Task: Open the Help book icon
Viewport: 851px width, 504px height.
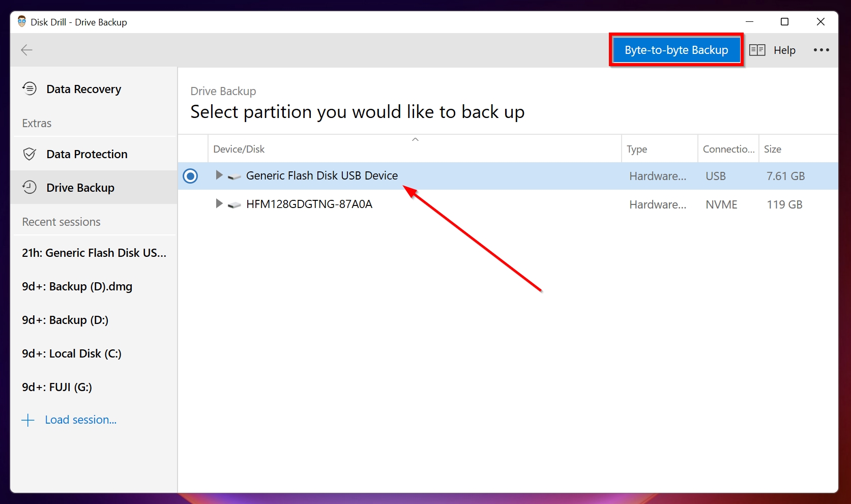Action: click(x=757, y=50)
